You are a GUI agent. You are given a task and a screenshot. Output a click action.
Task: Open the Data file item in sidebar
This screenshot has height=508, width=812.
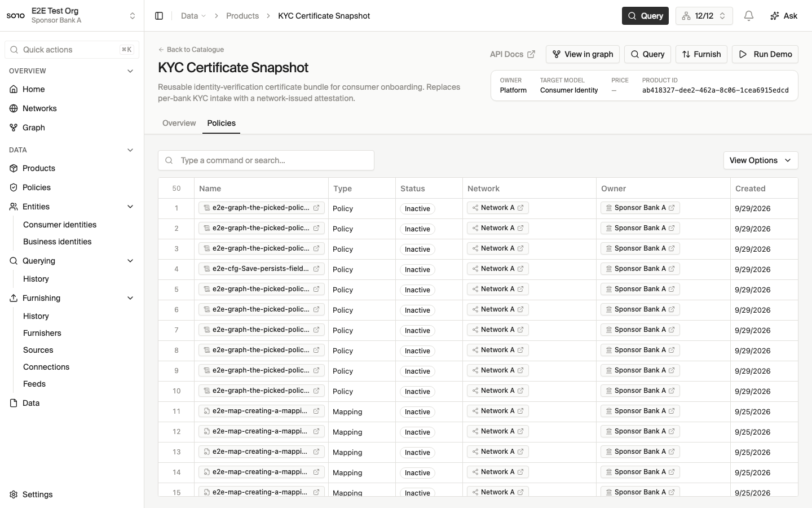coord(72,403)
